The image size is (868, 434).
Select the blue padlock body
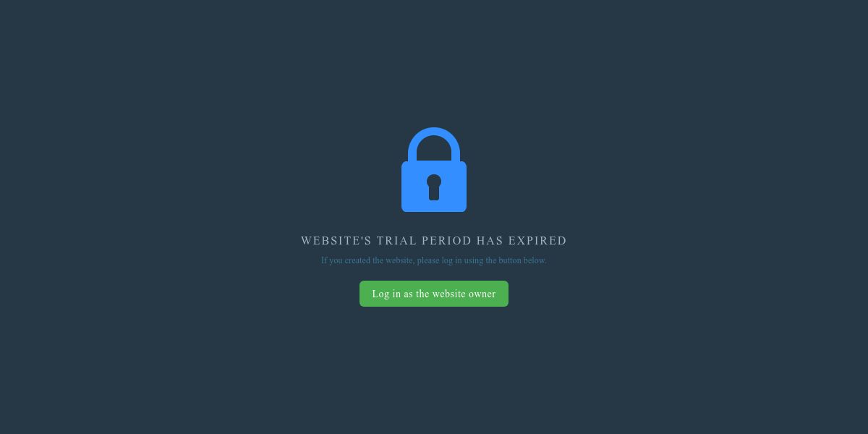point(434,187)
